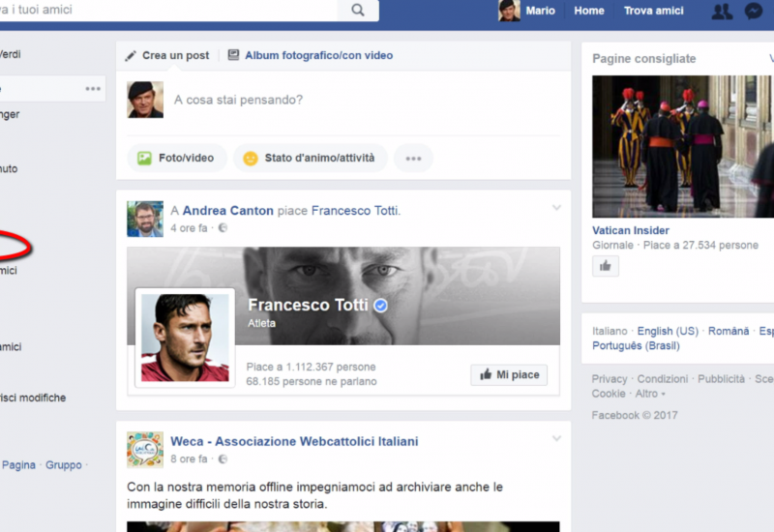Image resolution: width=774 pixels, height=532 pixels.
Task: Open the Privacy footer link
Action: tap(610, 379)
